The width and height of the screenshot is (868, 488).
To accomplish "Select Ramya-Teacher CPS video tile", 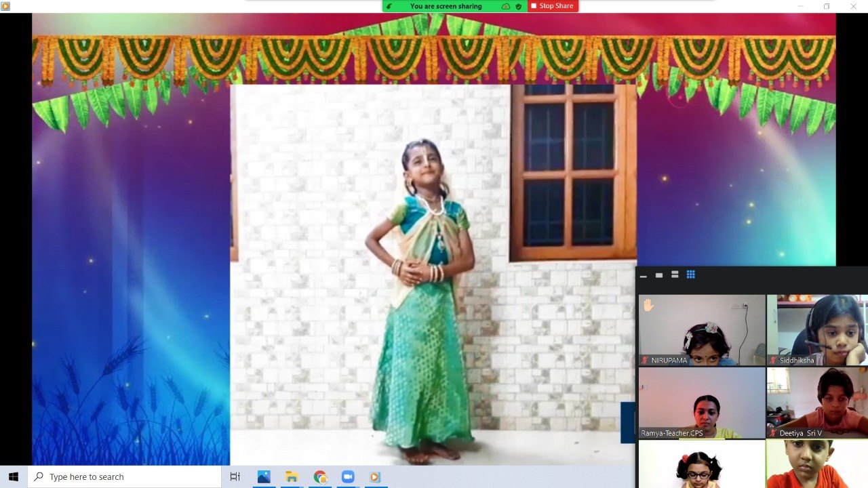I will click(702, 403).
